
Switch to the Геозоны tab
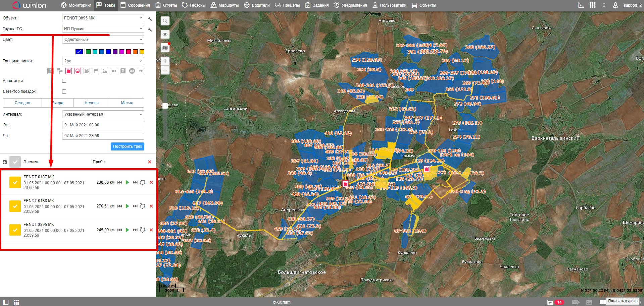[x=194, y=5]
